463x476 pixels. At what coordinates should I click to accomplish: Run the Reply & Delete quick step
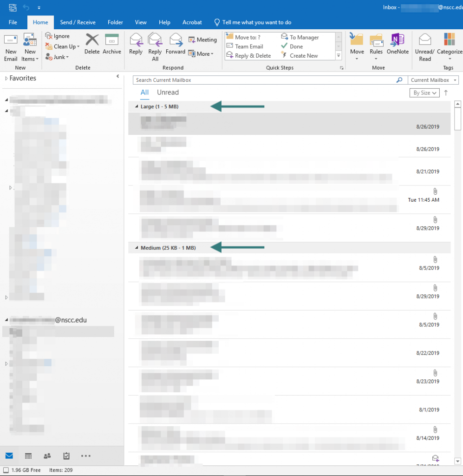coord(248,56)
